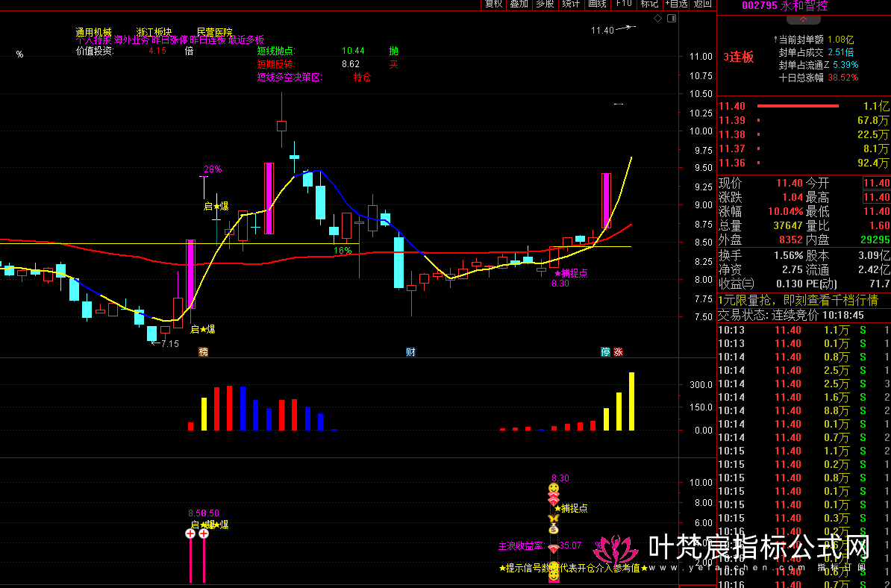Add stock via +自选 button
The image size is (891, 588).
(676, 4)
